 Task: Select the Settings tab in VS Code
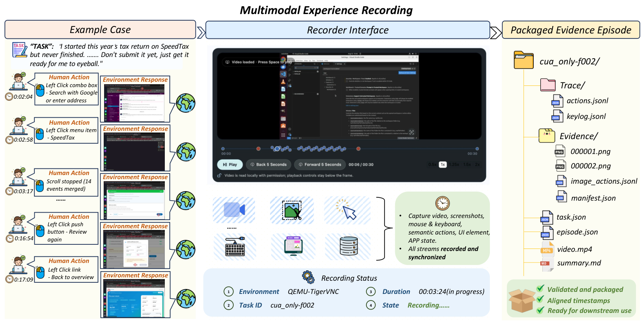pyautogui.click(x=339, y=64)
